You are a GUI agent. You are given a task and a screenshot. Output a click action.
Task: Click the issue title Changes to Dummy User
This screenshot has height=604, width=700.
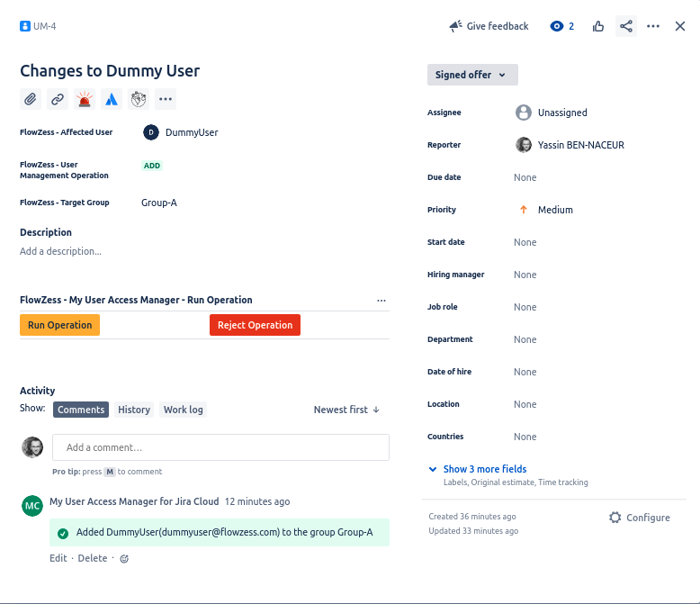click(x=110, y=71)
